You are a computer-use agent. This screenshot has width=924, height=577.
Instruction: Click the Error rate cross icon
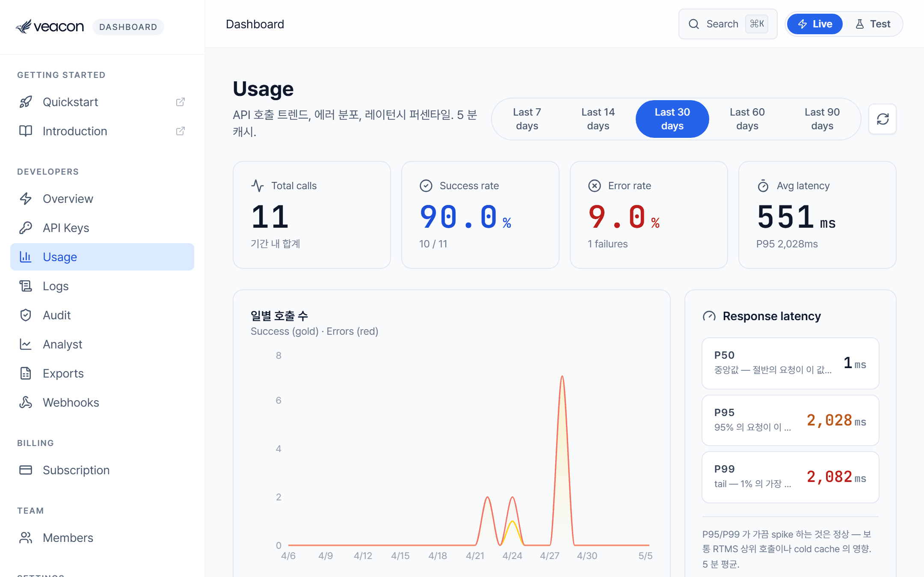click(x=595, y=186)
